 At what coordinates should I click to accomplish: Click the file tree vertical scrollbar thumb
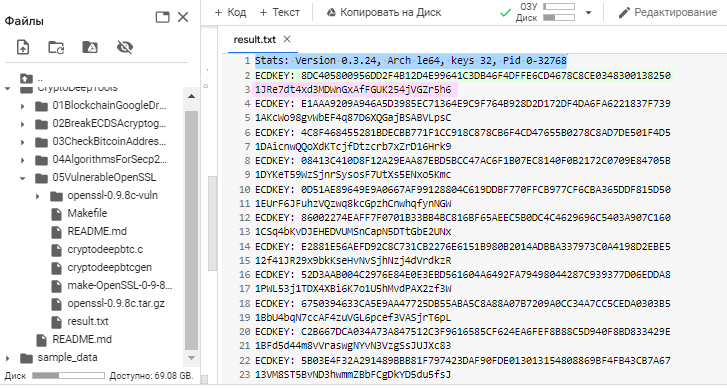(x=191, y=231)
